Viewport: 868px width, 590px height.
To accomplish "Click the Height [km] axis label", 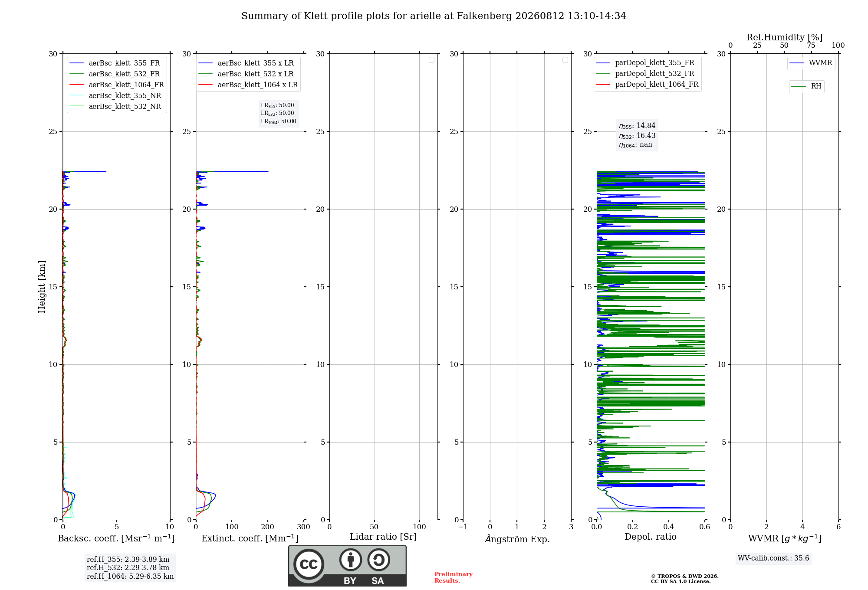I will tap(42, 287).
